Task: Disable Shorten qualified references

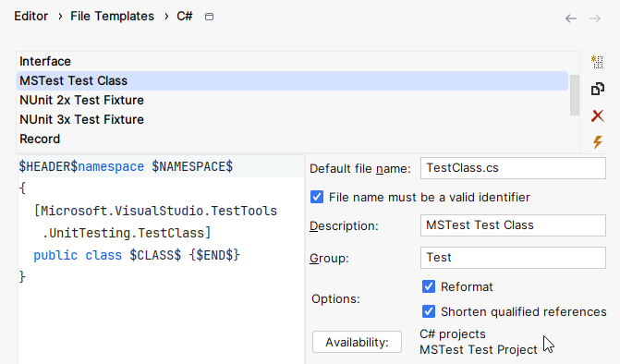Action: 429,311
